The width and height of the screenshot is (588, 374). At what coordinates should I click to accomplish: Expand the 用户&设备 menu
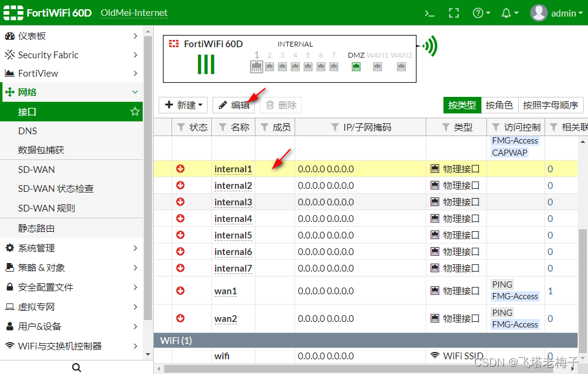[x=71, y=326]
